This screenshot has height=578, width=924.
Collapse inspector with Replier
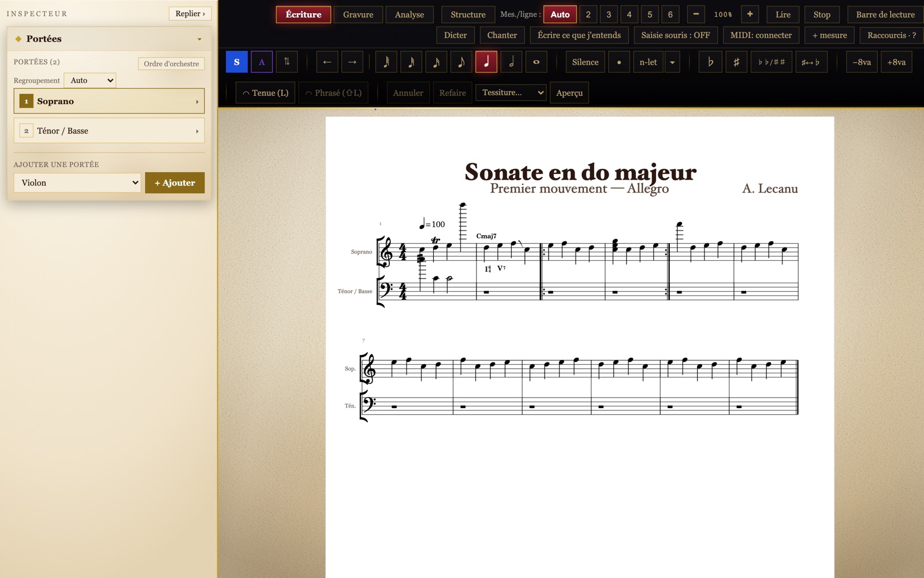(x=190, y=13)
